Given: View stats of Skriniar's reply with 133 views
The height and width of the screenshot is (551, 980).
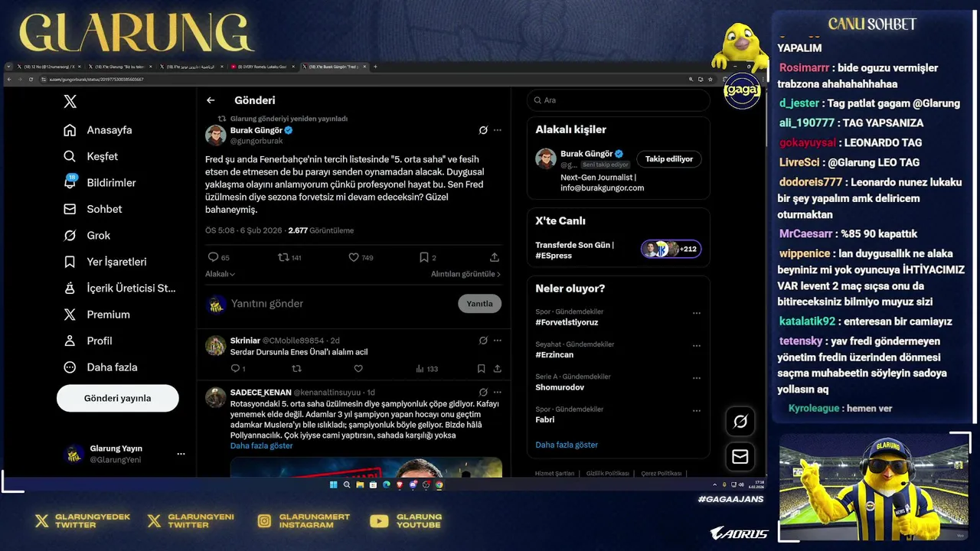Looking at the screenshot, I should (426, 369).
